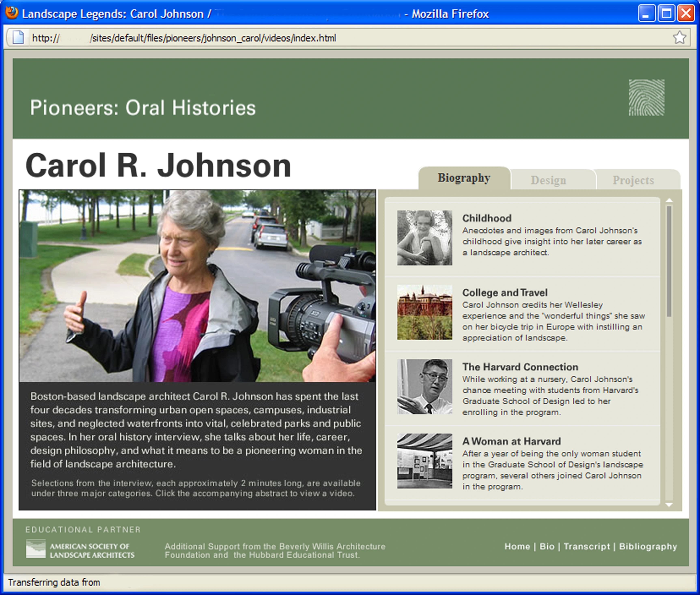
Task: Select the Biography tab
Action: click(464, 178)
